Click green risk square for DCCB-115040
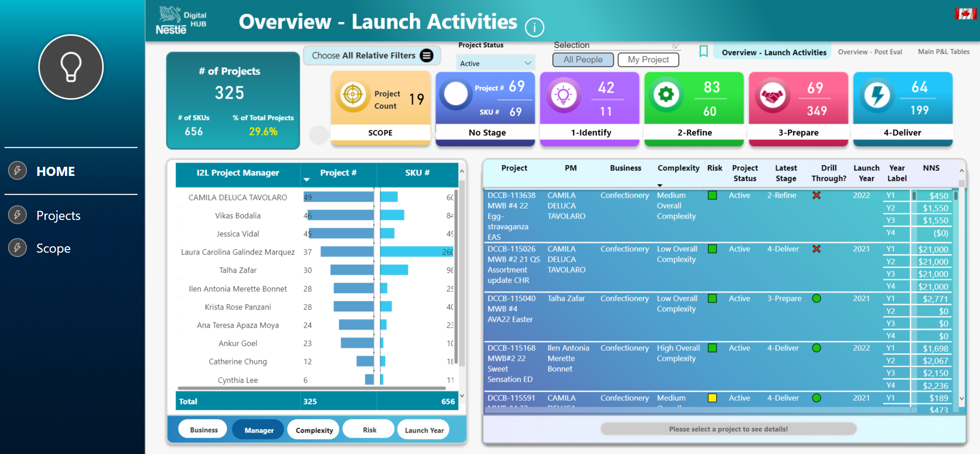The image size is (980, 454). tap(712, 298)
